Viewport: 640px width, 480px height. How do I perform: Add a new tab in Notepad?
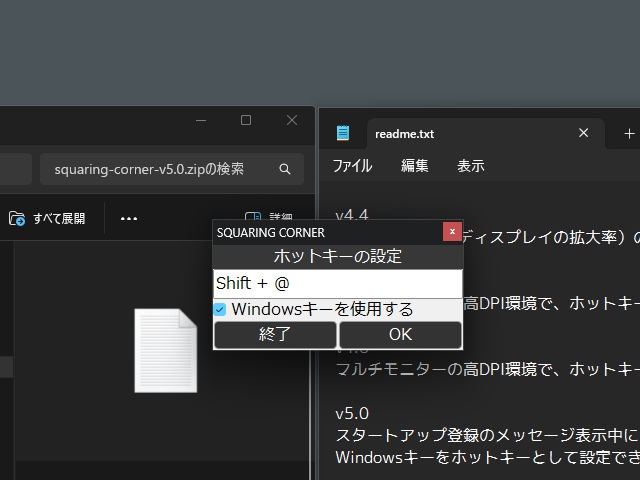click(629, 133)
